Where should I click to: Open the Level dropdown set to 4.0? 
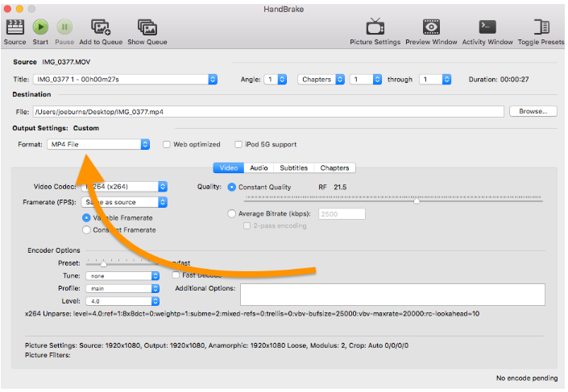(122, 301)
